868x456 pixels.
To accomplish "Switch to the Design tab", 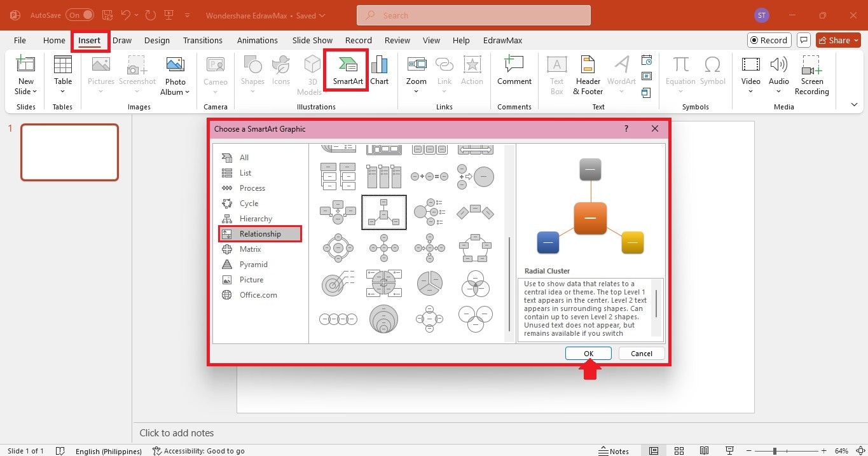I will click(x=157, y=40).
